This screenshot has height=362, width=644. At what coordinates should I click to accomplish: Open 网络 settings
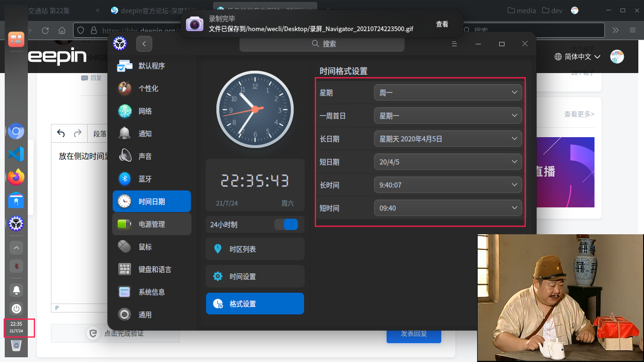click(152, 111)
